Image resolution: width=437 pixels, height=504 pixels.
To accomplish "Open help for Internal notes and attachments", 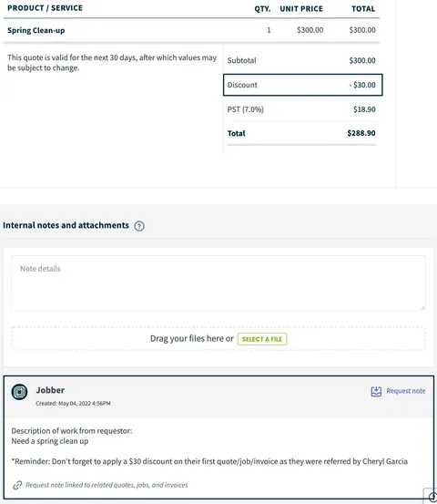I will click(x=139, y=226).
